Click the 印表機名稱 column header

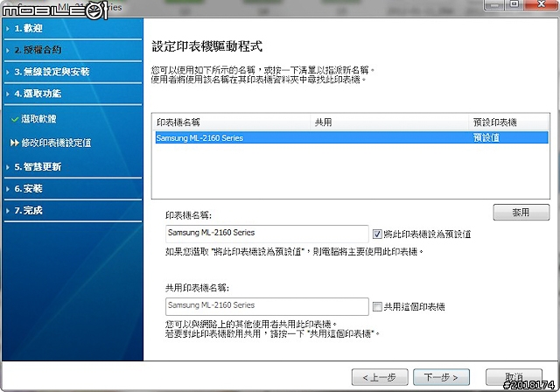[x=231, y=122]
